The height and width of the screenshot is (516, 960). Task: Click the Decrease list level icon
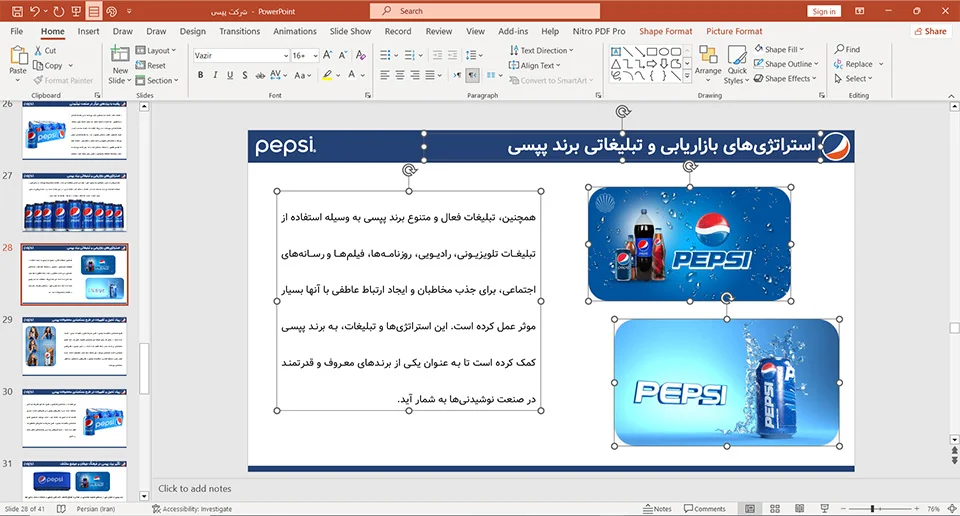point(437,55)
